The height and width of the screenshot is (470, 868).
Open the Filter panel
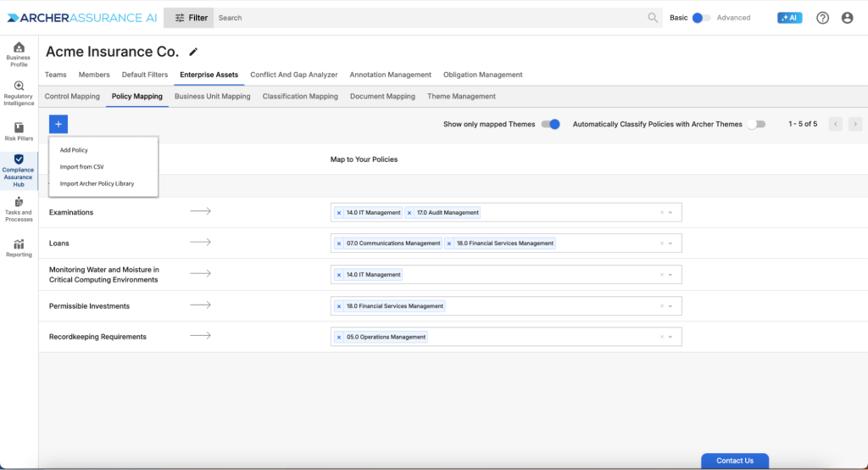189,18
